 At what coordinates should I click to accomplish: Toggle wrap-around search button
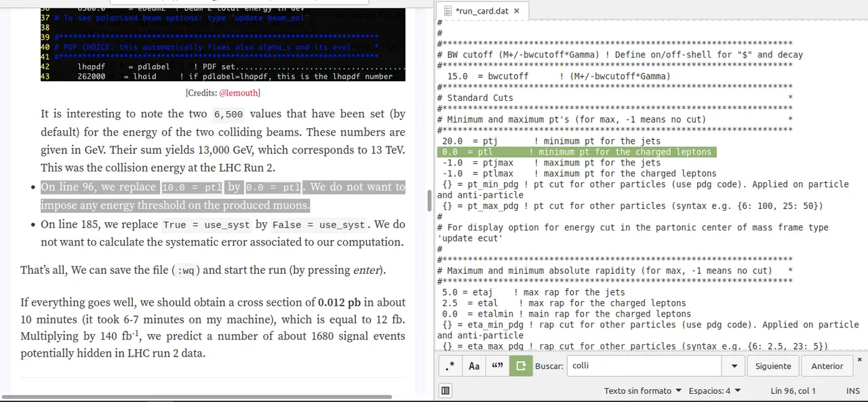(x=521, y=366)
